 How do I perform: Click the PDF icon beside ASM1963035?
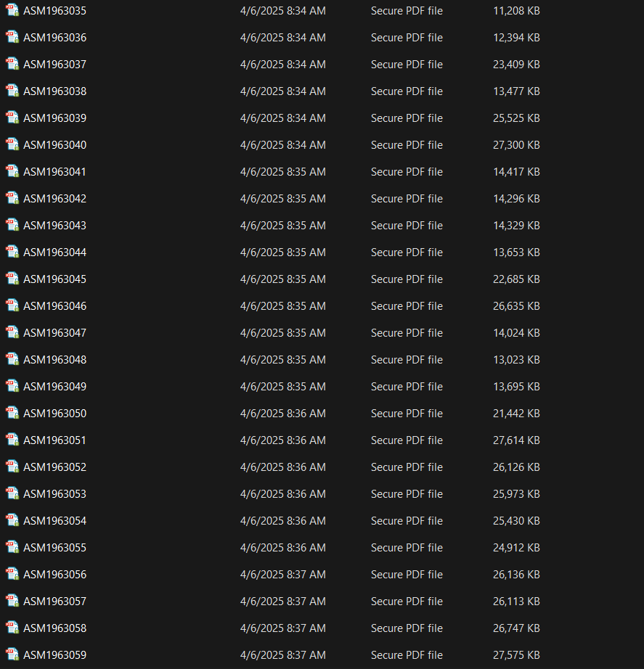point(12,11)
